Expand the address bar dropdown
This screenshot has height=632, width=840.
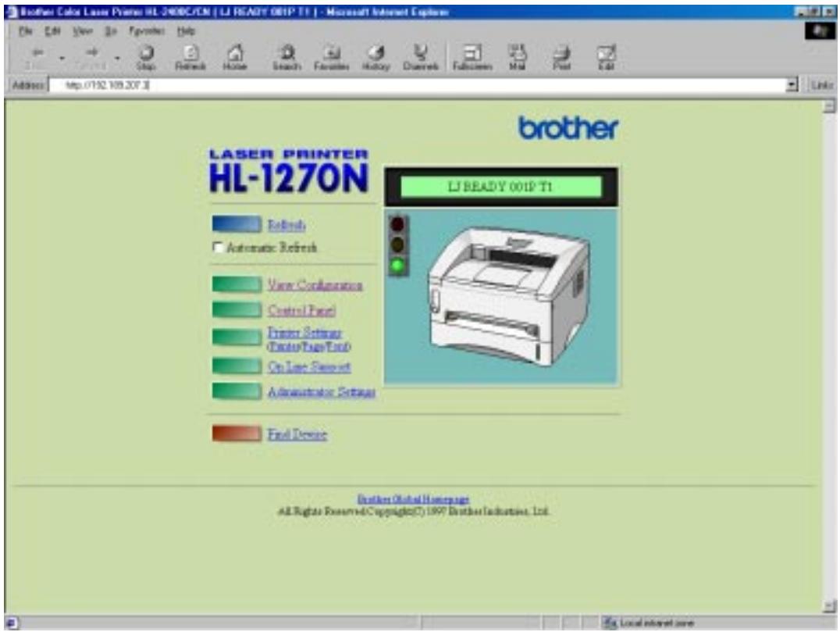tap(792, 85)
